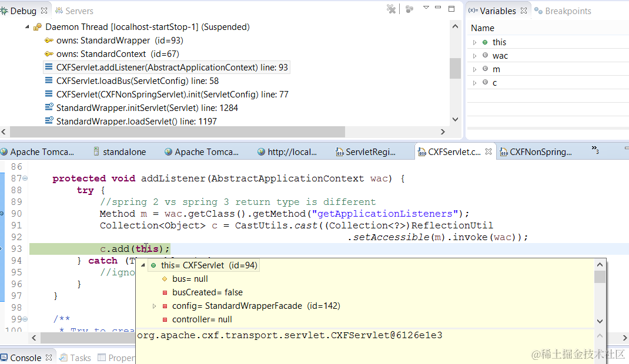Image resolution: width=629 pixels, height=364 pixels.
Task: Select the 'this' variable row
Action: [x=548, y=42]
